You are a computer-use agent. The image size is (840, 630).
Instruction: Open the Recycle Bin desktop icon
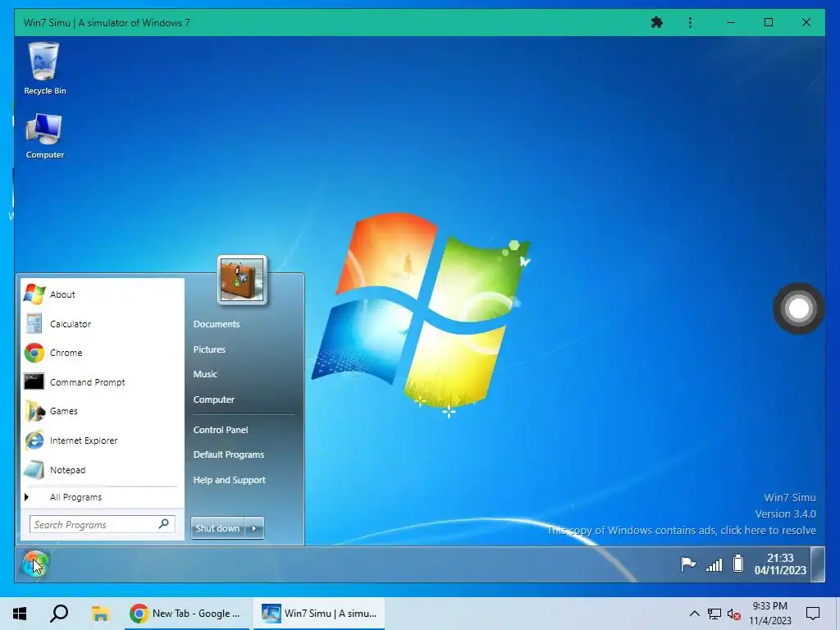[x=44, y=68]
